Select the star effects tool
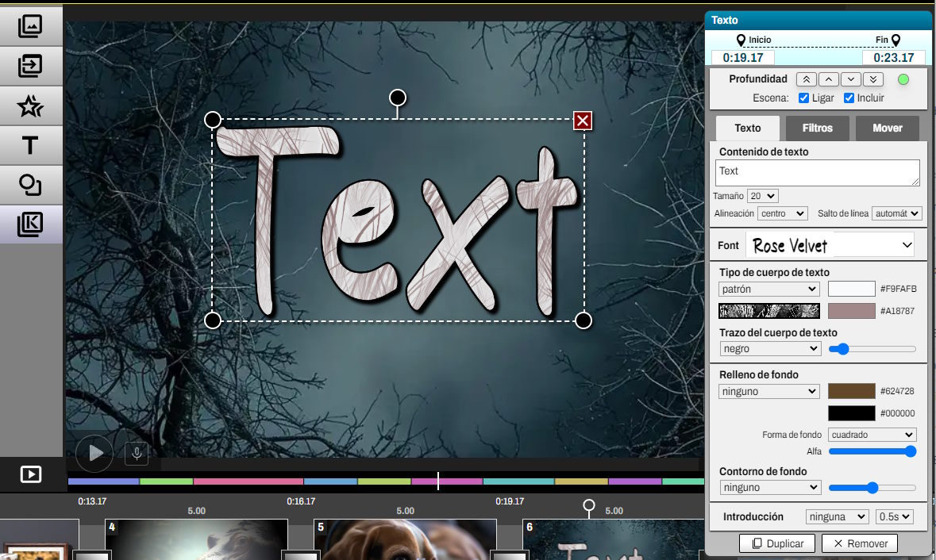This screenshot has width=936, height=560. [30, 105]
